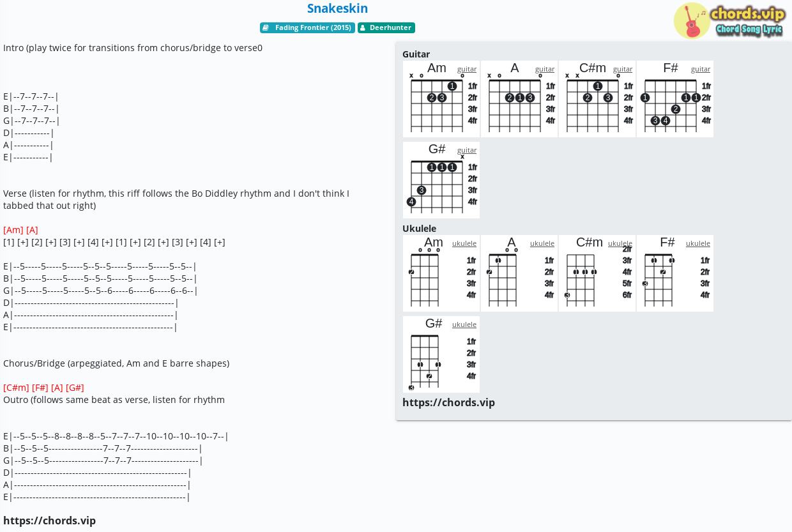792x532 pixels.
Task: Click the [A] chord after [Am] in verse
Action: tap(32, 230)
